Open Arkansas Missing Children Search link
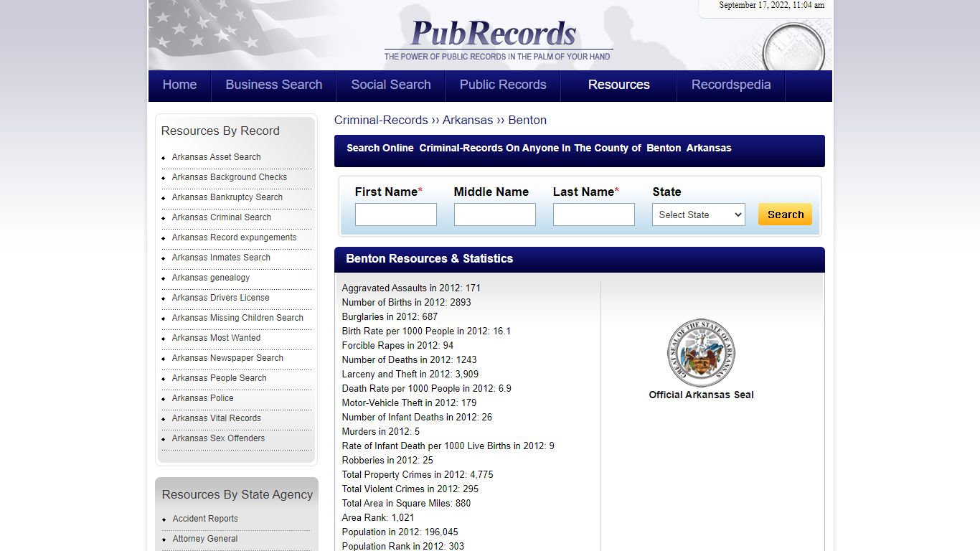Viewport: 980px width, 551px height. (237, 318)
